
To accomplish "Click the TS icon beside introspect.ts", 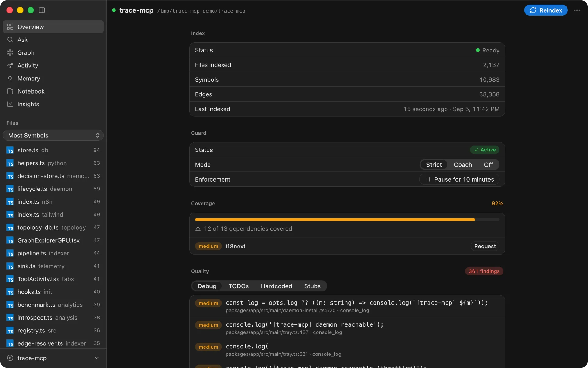I will click(10, 318).
